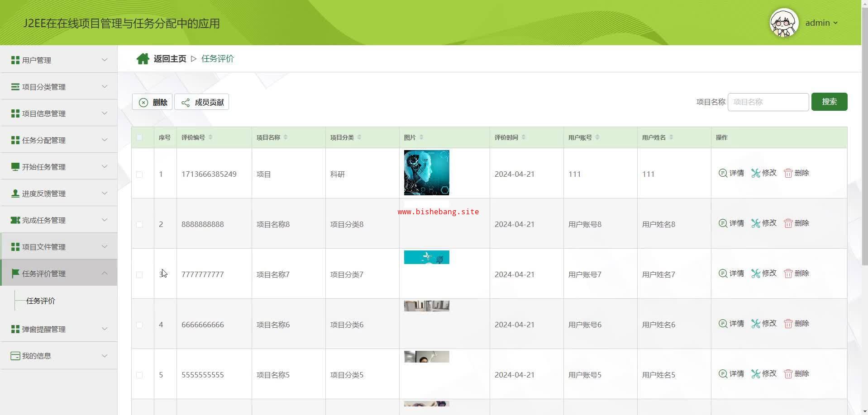This screenshot has height=415, width=868.
Task: Expand the 进度反馈管理 chevron
Action: click(x=105, y=193)
